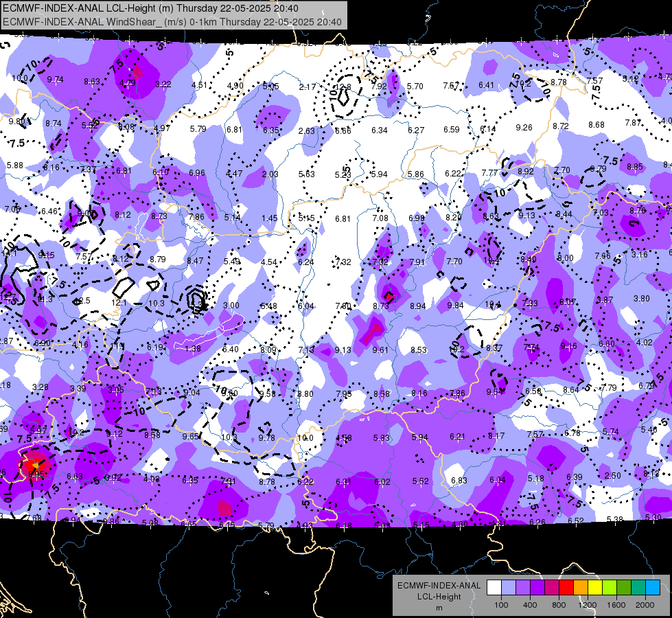Click the wind shear value 12.8

point(343,87)
